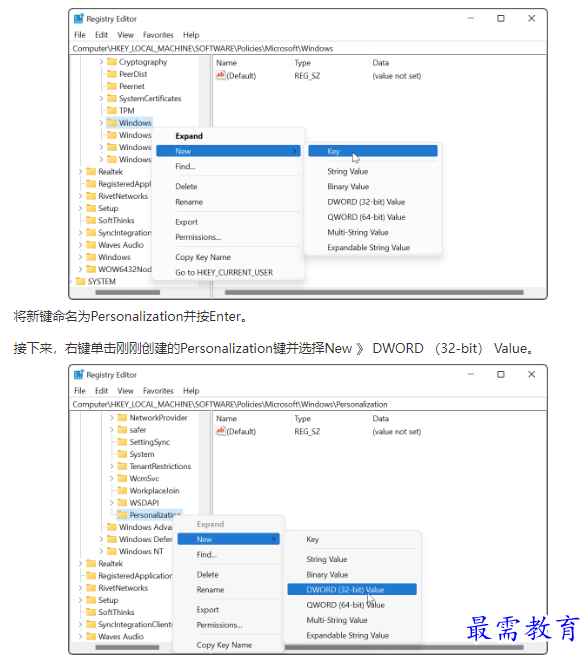
Task: Expand the TenantRestrictions tree node
Action: [x=112, y=466]
